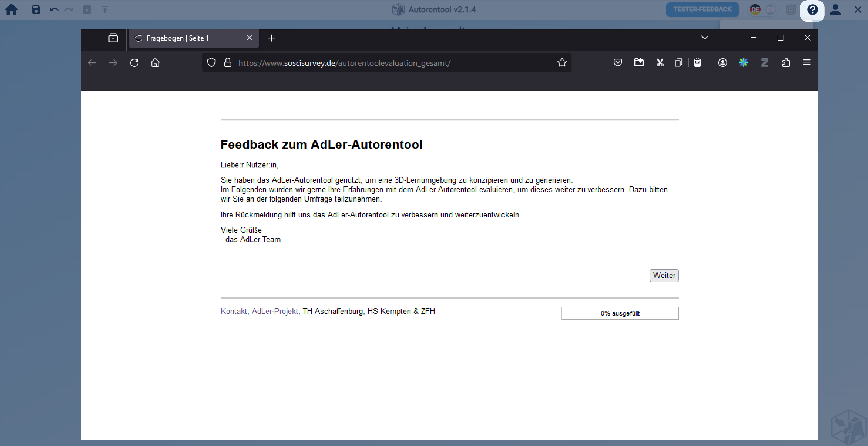Reload the Fragebogen browser page

(x=134, y=63)
